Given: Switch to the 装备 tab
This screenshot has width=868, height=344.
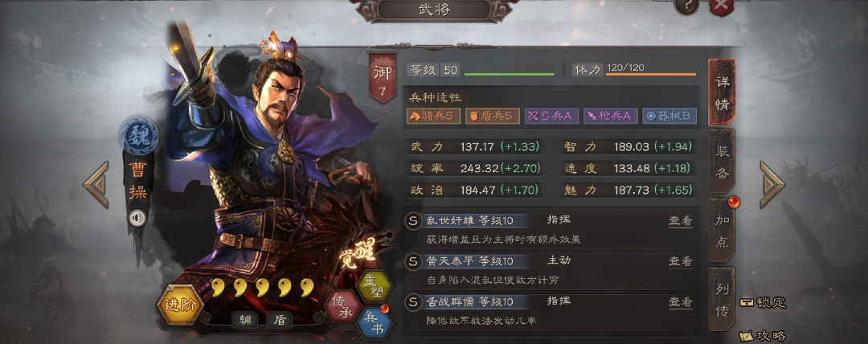Looking at the screenshot, I should pos(722,163).
